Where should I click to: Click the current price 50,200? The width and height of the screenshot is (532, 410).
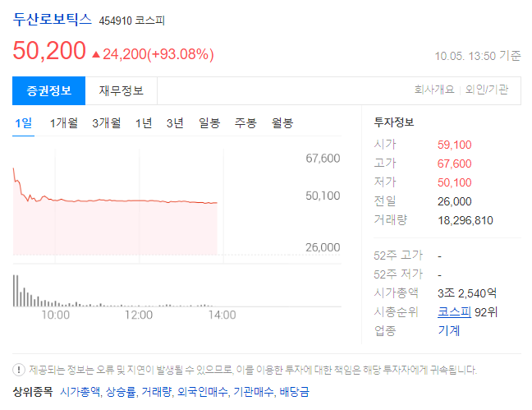click(49, 51)
